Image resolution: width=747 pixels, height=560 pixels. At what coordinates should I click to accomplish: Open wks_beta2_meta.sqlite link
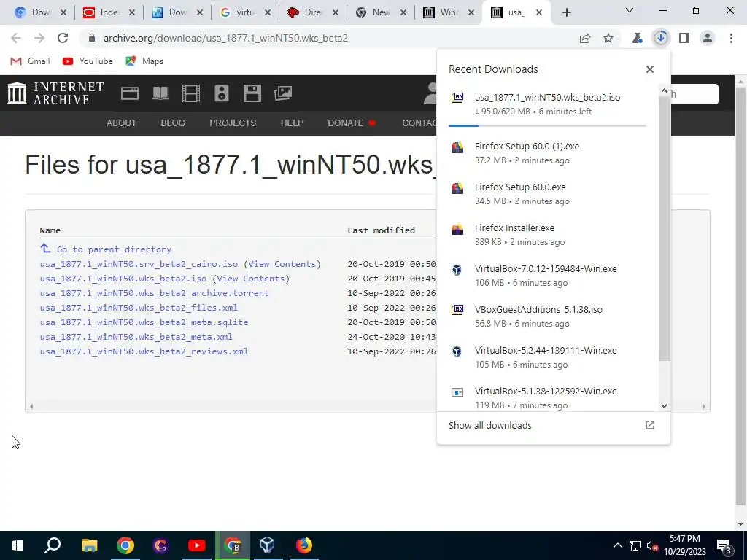click(144, 322)
